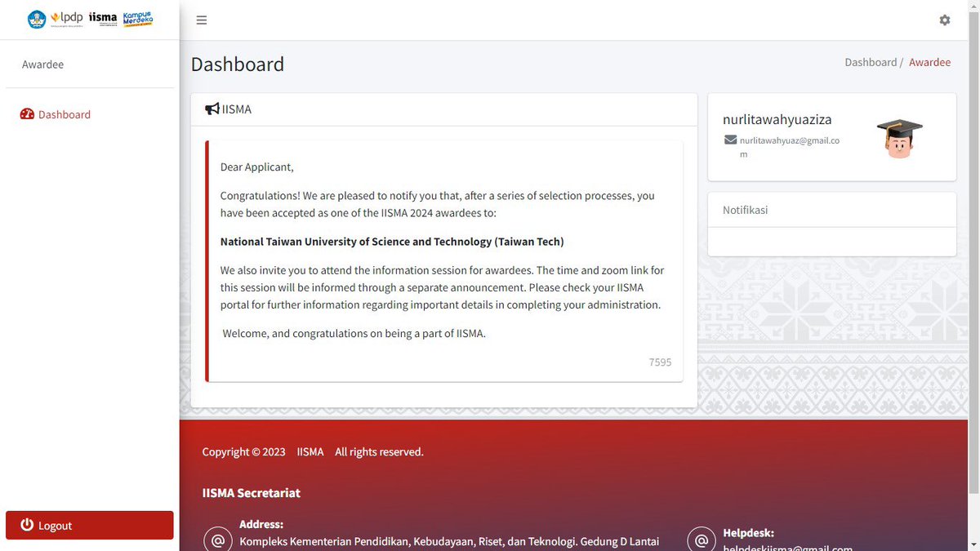Click the at-sign icon beside Address
Viewport: 980px width, 551px height.
click(218, 540)
